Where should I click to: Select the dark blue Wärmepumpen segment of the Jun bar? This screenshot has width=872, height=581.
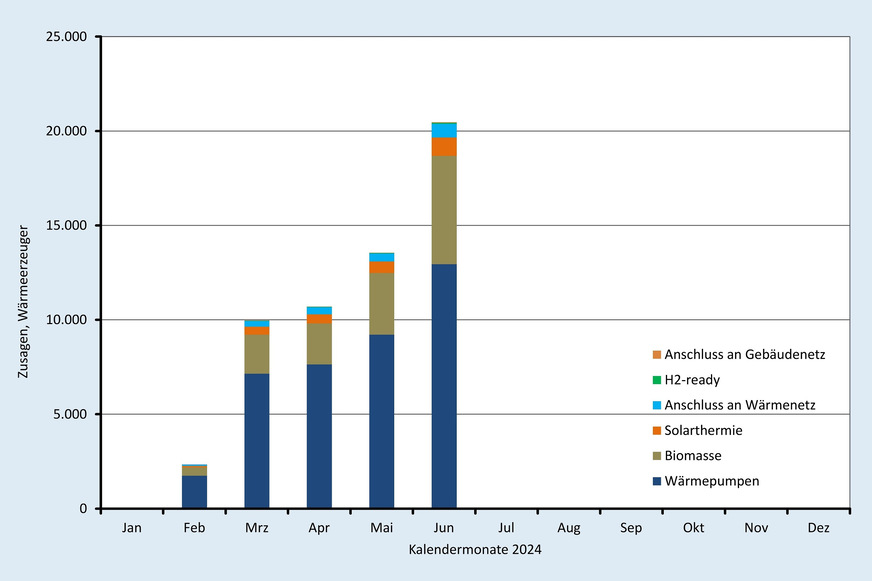[x=444, y=386]
